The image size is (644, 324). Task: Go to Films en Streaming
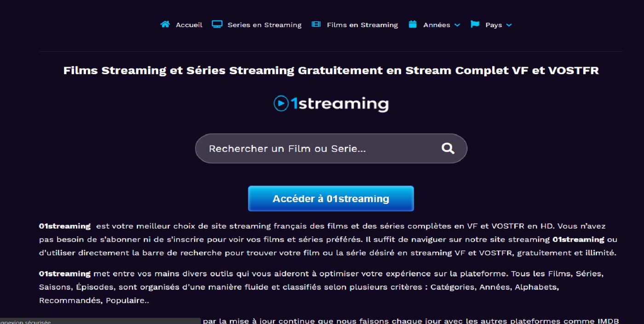(x=362, y=25)
